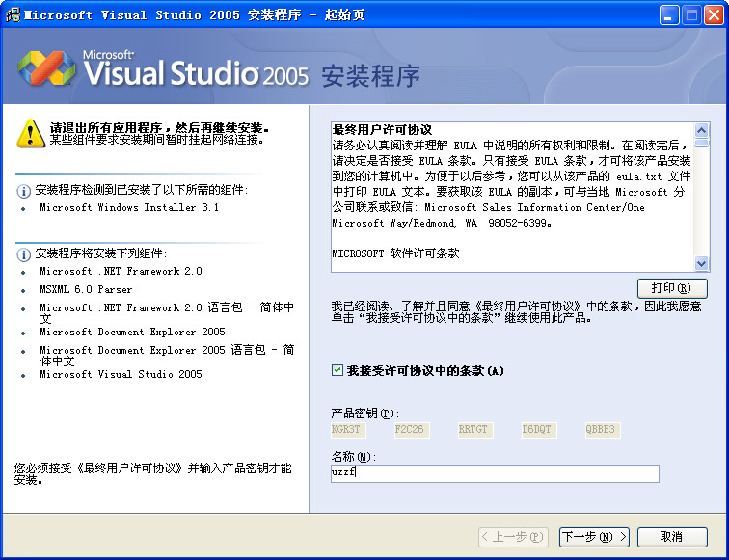The width and height of the screenshot is (729, 560).
Task: Click the Visual Studio logo icon in banner
Action: click(x=46, y=68)
